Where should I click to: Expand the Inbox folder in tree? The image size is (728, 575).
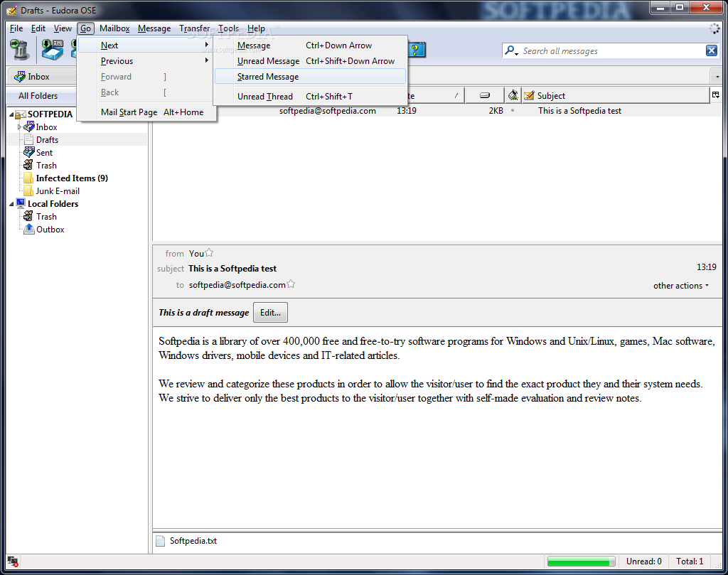[19, 127]
